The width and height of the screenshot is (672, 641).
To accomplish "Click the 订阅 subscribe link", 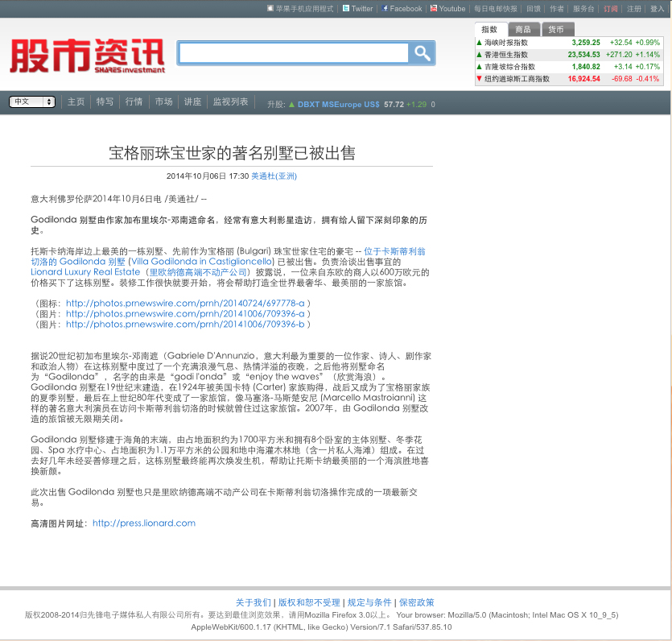I will [611, 9].
